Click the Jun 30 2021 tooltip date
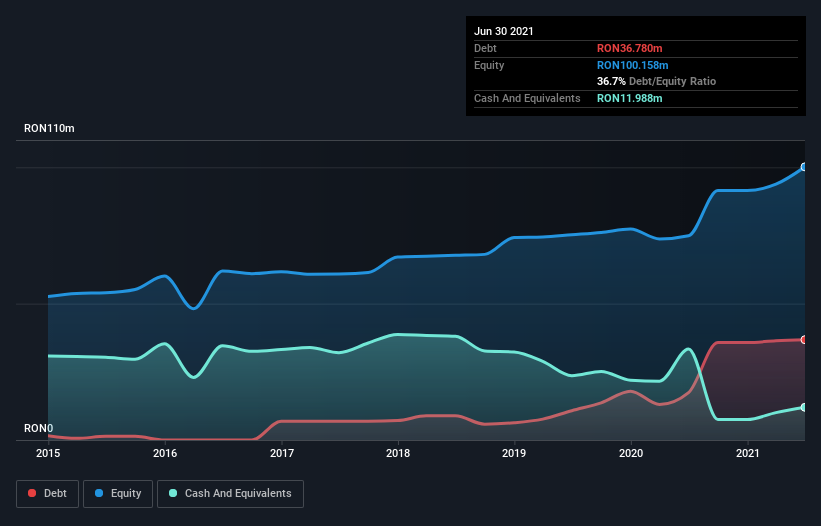The image size is (821, 526). pos(504,31)
